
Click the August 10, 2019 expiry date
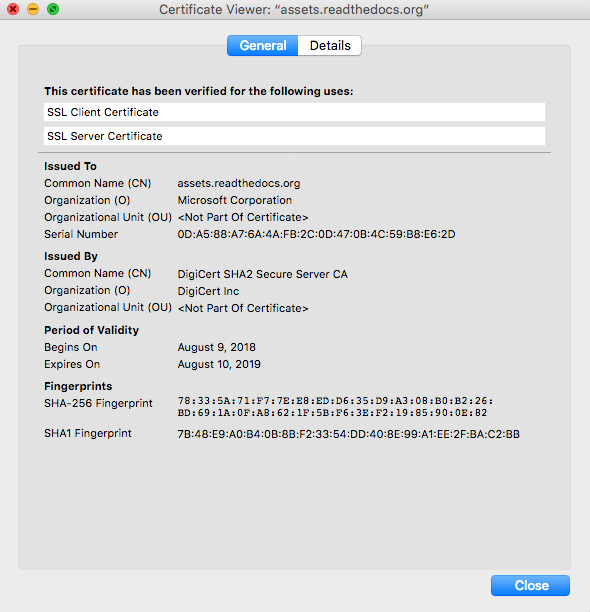point(219,364)
